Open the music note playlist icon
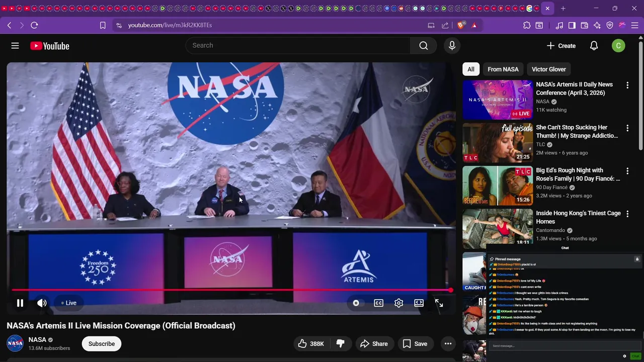The image size is (644, 362). coord(559,25)
